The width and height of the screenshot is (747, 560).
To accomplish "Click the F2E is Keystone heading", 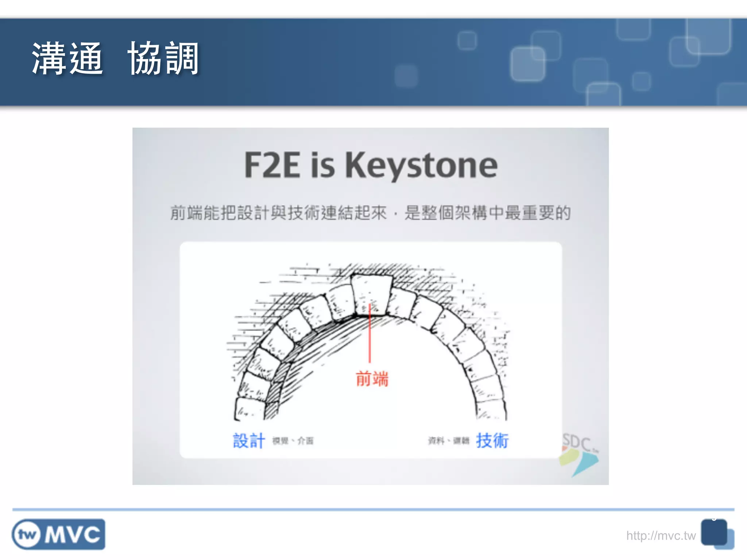I will [371, 165].
